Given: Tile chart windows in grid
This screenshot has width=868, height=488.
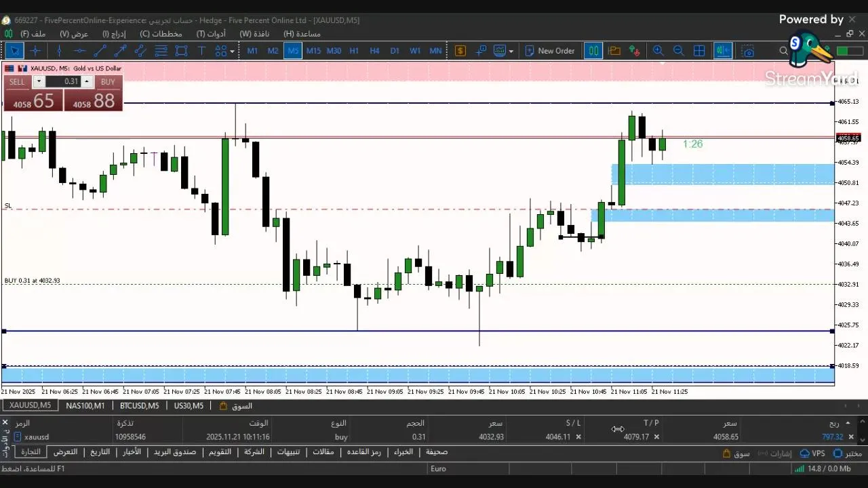Looking at the screenshot, I should point(699,51).
